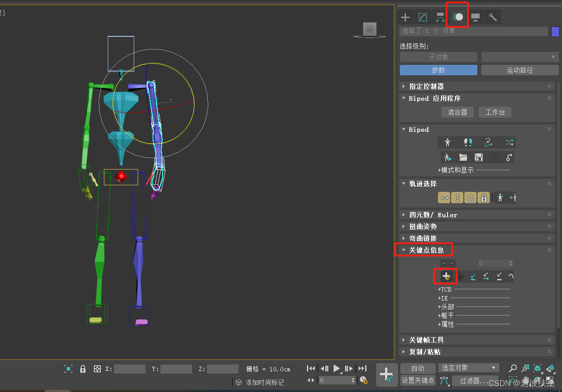Expand the +模式和显示 section
Image resolution: width=562 pixels, height=392 pixels.
pyautogui.click(x=455, y=170)
